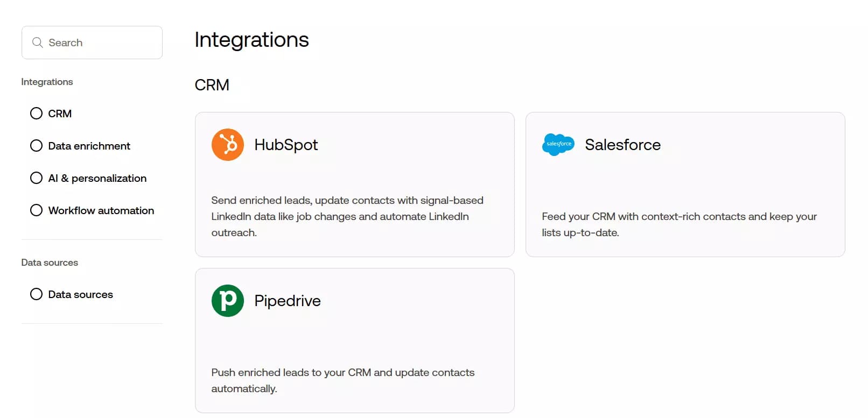
Task: Select the Data sources radio button
Action: [x=36, y=294]
